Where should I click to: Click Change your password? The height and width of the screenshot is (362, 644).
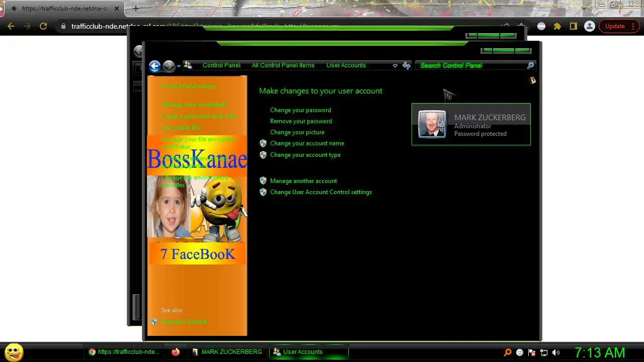(x=300, y=110)
